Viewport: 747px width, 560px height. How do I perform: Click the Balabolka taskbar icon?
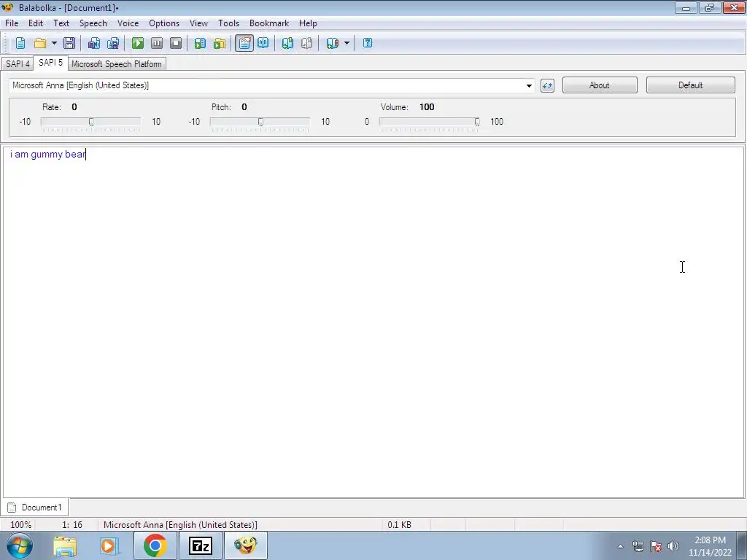[x=246, y=545]
